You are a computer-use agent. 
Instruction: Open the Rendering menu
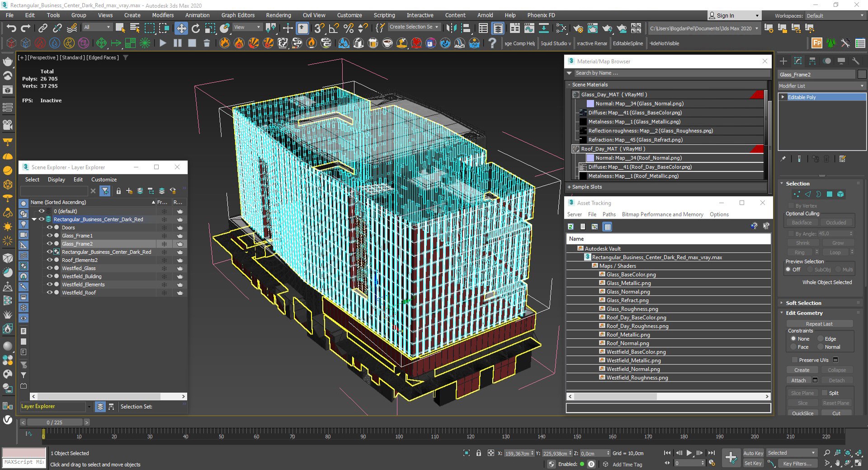278,15
